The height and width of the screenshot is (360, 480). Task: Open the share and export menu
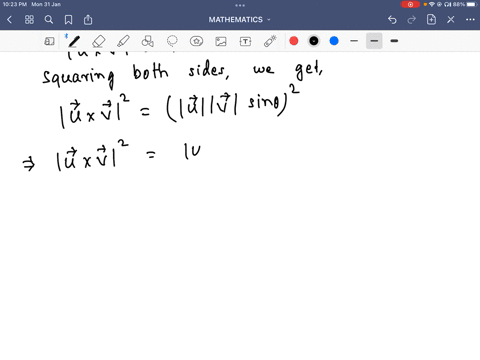click(88, 20)
